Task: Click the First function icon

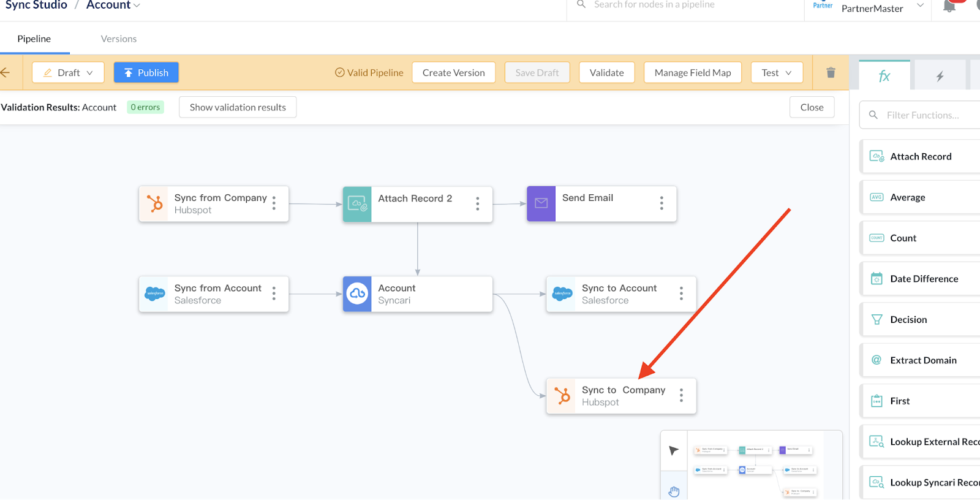Action: 877,401
